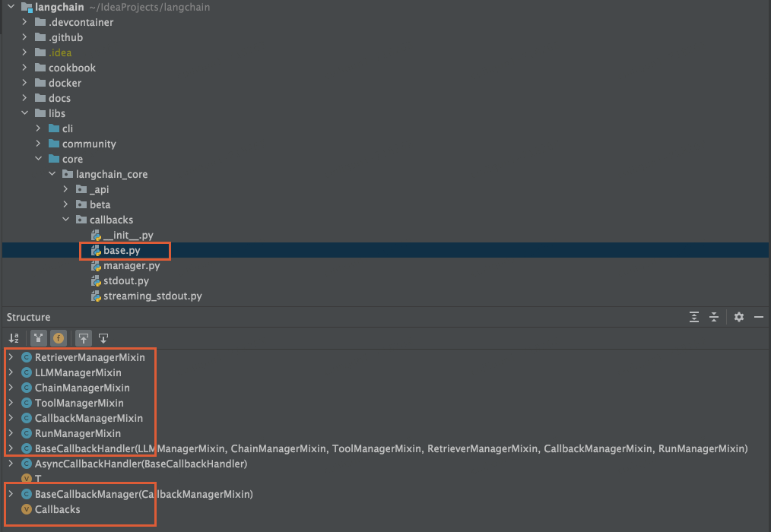Viewport: 771px width, 532px height.
Task: Expand the .github folder
Action: [x=24, y=37]
